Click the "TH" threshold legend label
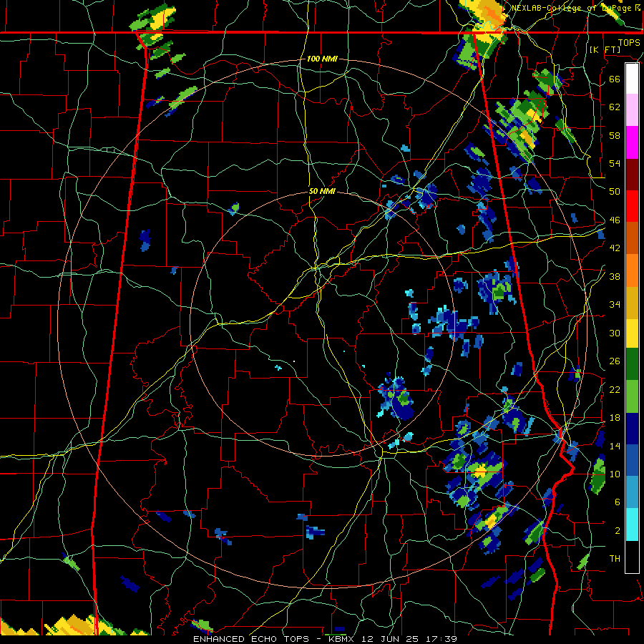 (615, 559)
